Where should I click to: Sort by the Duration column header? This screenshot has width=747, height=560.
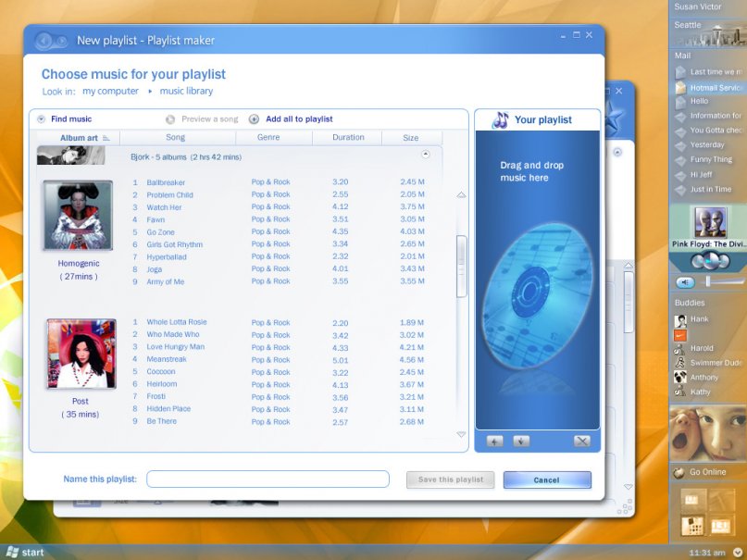pyautogui.click(x=348, y=137)
